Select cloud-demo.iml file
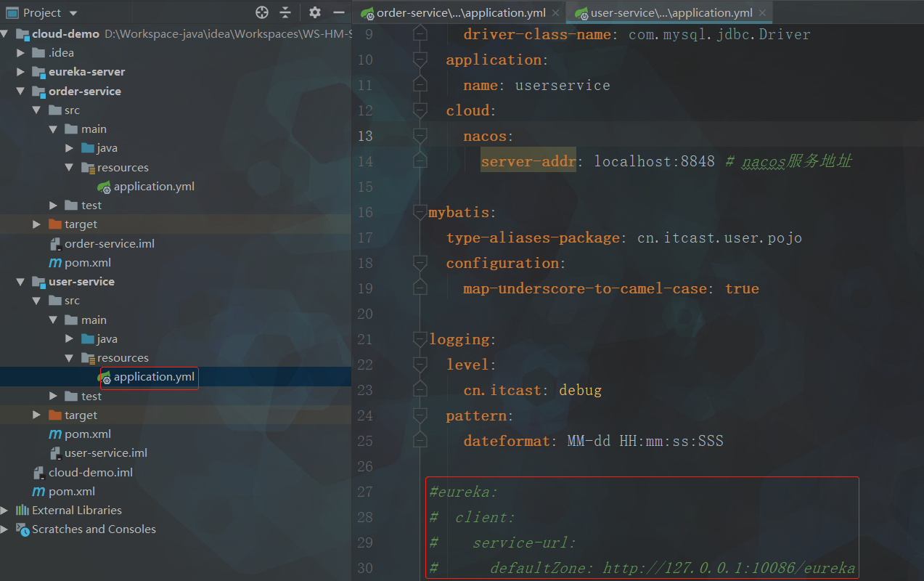This screenshot has width=924, height=581. tap(91, 472)
